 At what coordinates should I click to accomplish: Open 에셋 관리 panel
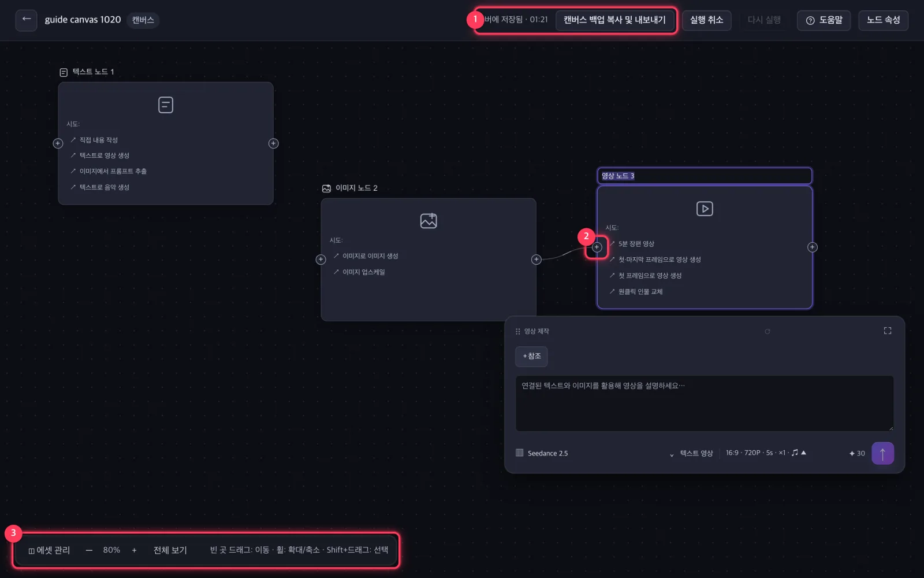click(49, 550)
